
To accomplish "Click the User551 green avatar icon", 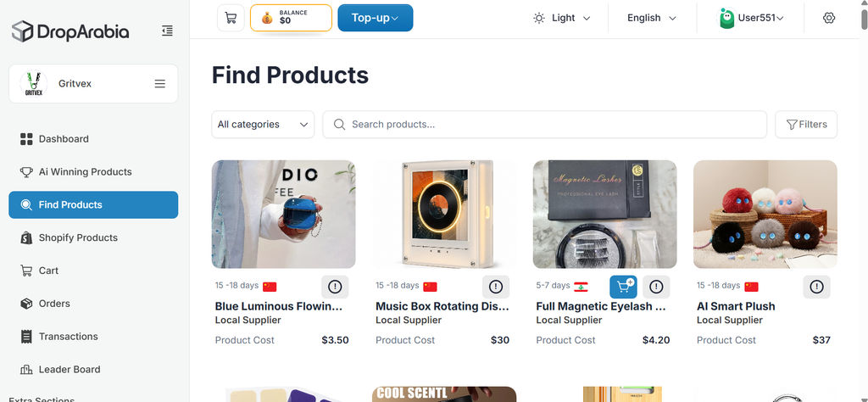I will (x=726, y=19).
